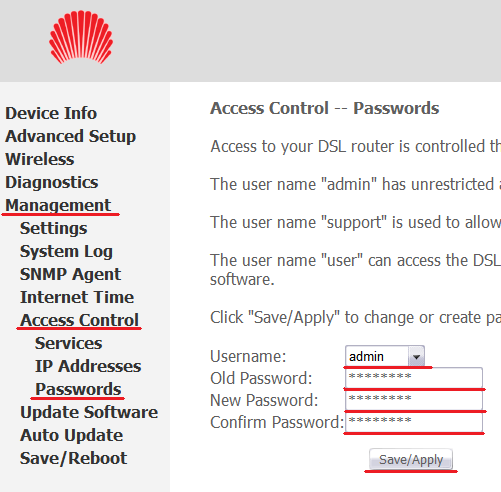Open the Internet Time page
The width and height of the screenshot is (501, 492).
(77, 297)
